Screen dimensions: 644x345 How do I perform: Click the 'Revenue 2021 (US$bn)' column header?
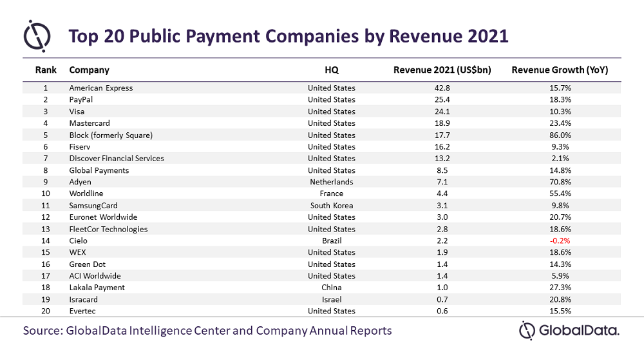click(x=442, y=70)
